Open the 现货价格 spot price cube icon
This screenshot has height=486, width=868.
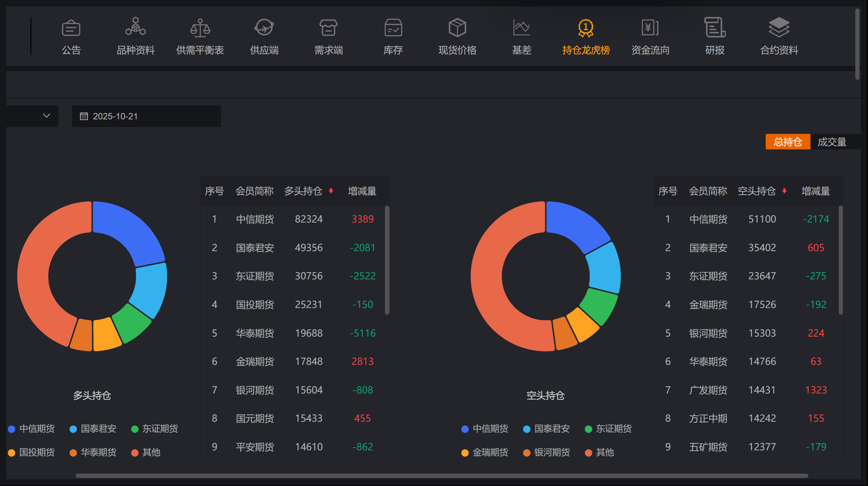(457, 28)
